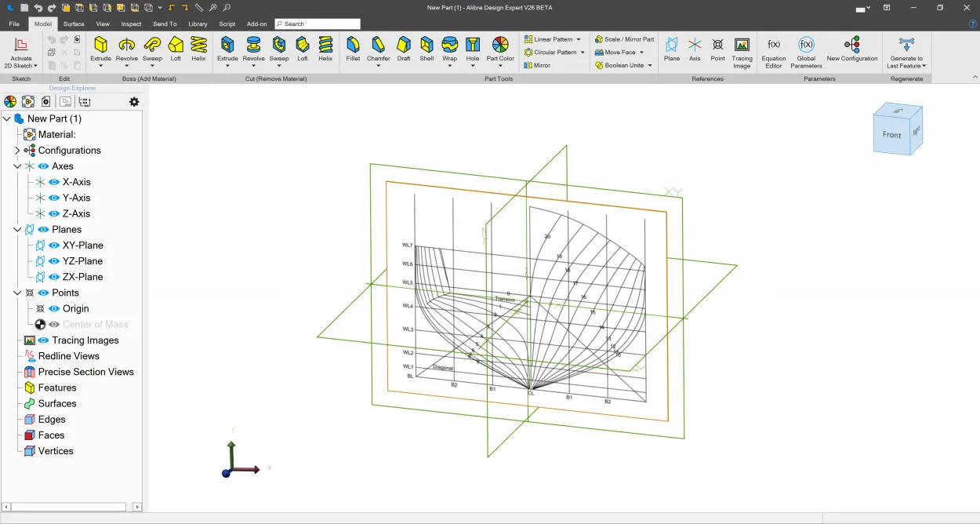This screenshot has height=524, width=980.
Task: Open the Design Explorer settings gear
Action: click(x=134, y=102)
